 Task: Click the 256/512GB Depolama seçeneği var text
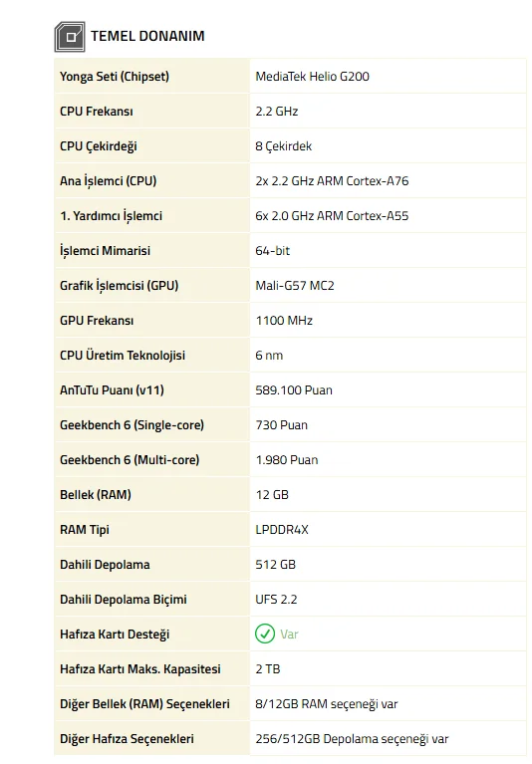pyautogui.click(x=352, y=739)
